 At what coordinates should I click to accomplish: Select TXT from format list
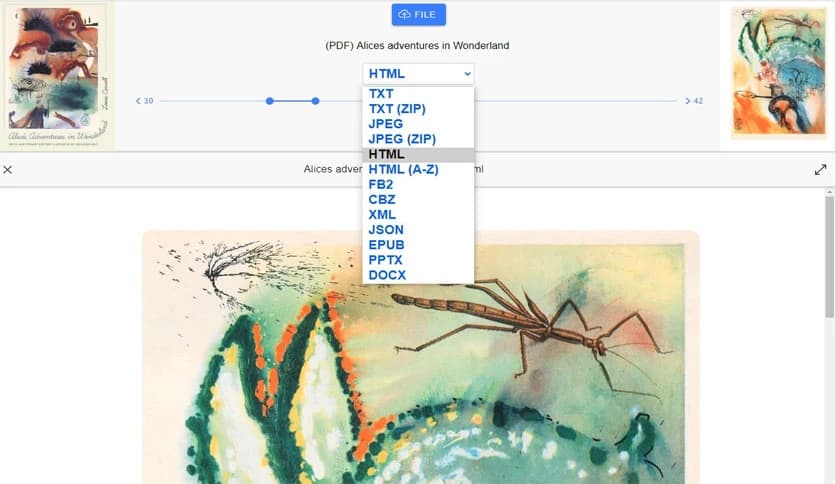(x=418, y=94)
